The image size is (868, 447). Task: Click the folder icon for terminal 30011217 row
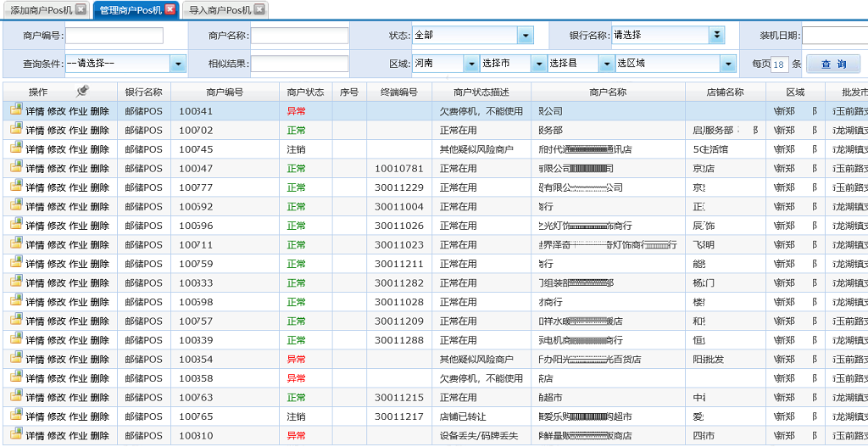pos(16,415)
